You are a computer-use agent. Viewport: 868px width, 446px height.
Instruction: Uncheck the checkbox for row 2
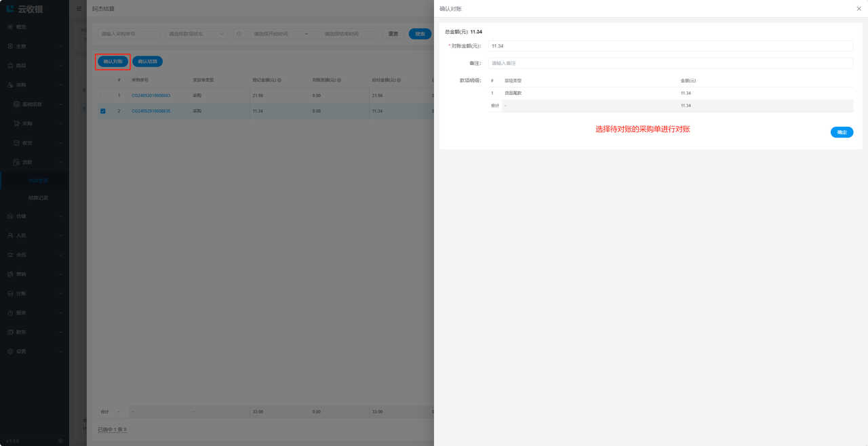103,111
